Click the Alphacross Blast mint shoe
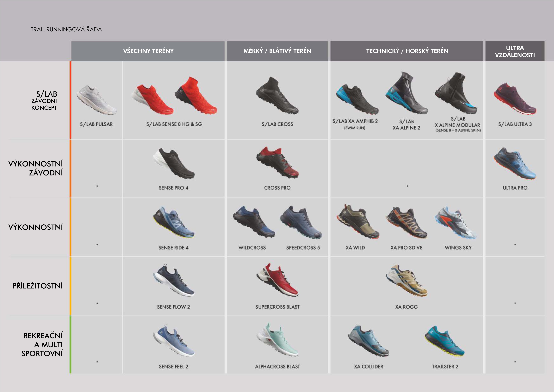The image size is (554, 392). [x=277, y=340]
